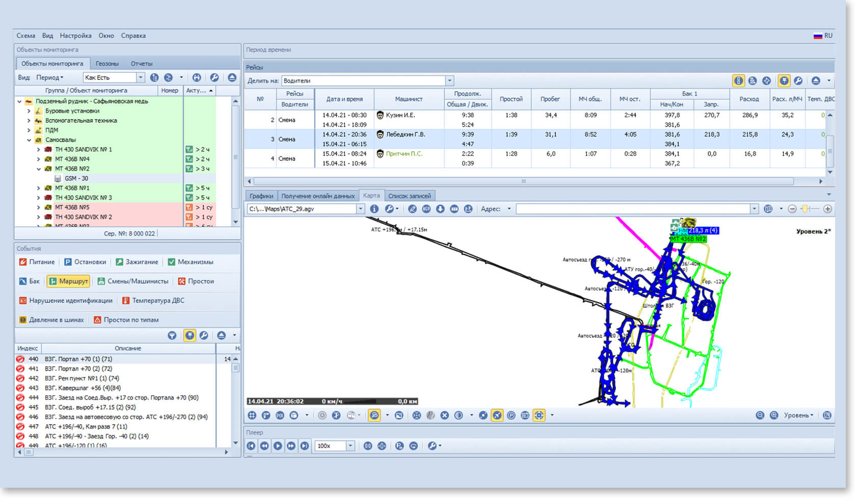
Task: Click the wrench settings icon in Рейсы toolbar
Action: click(x=798, y=81)
